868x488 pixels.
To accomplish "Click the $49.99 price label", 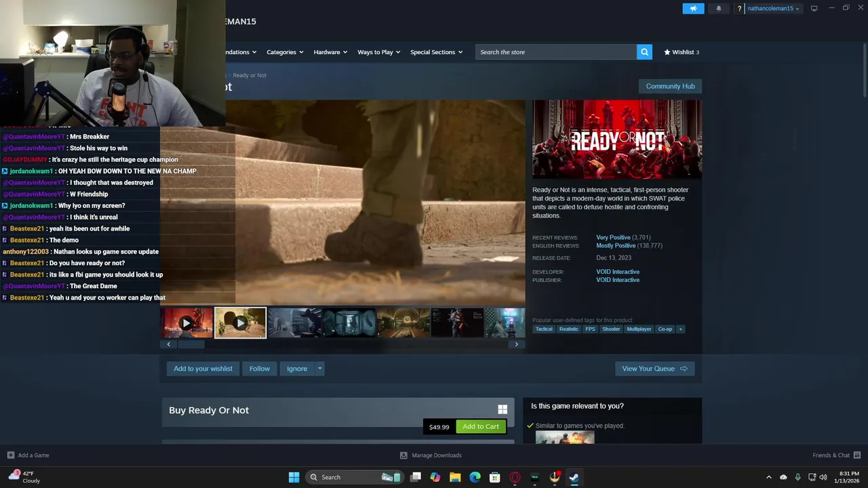I will 439,427.
